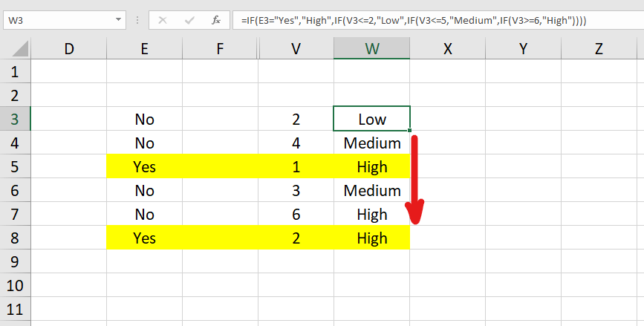
Task: Select row 6 header
Action: tap(15, 191)
